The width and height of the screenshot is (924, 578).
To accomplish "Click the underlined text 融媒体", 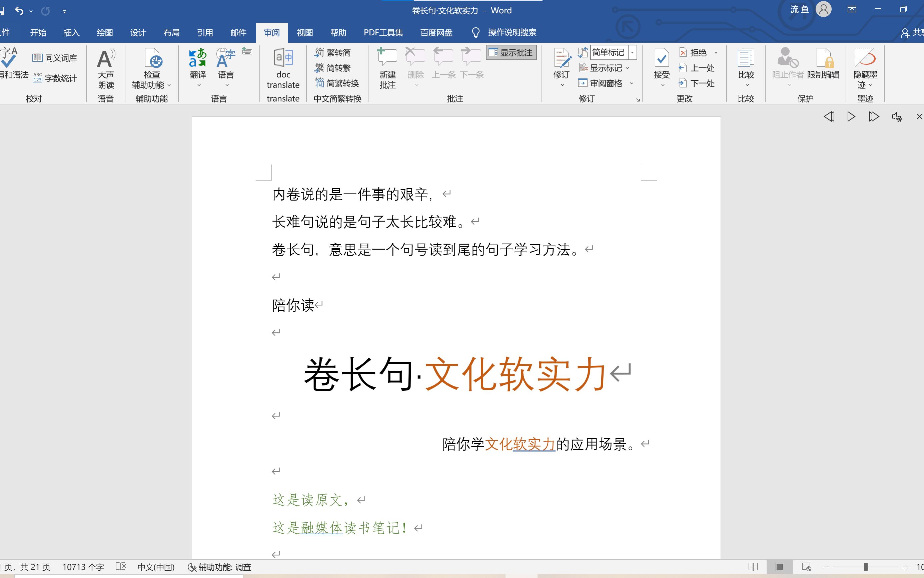I will [321, 528].
